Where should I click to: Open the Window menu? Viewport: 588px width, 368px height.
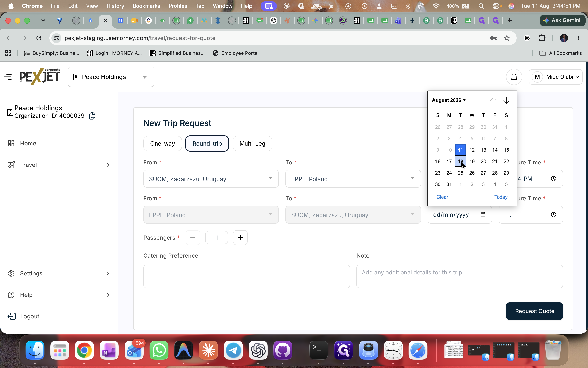click(222, 6)
